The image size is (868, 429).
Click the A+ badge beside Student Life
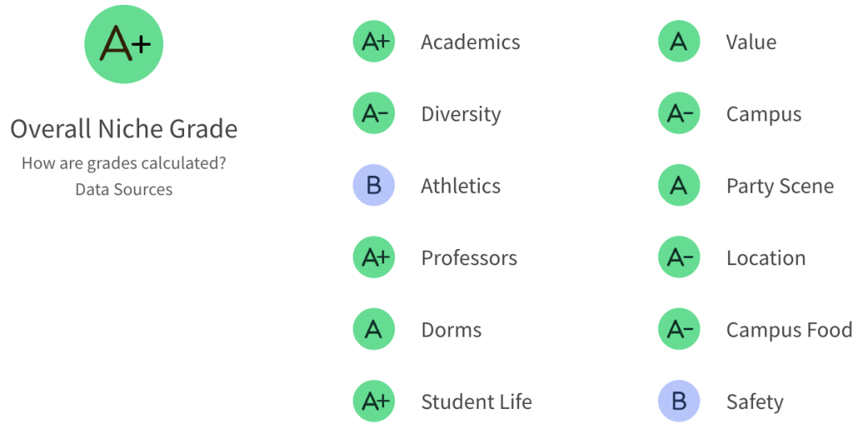(374, 402)
